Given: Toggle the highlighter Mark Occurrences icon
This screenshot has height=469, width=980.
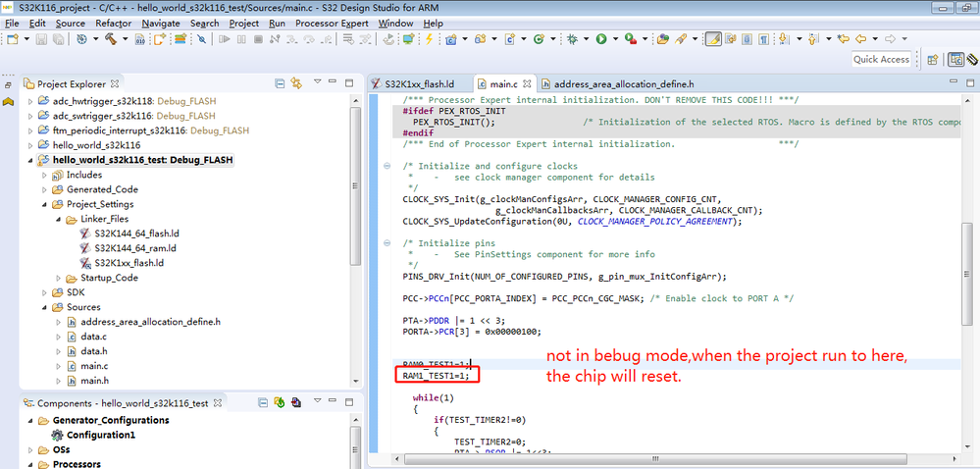Looking at the screenshot, I should (x=713, y=39).
